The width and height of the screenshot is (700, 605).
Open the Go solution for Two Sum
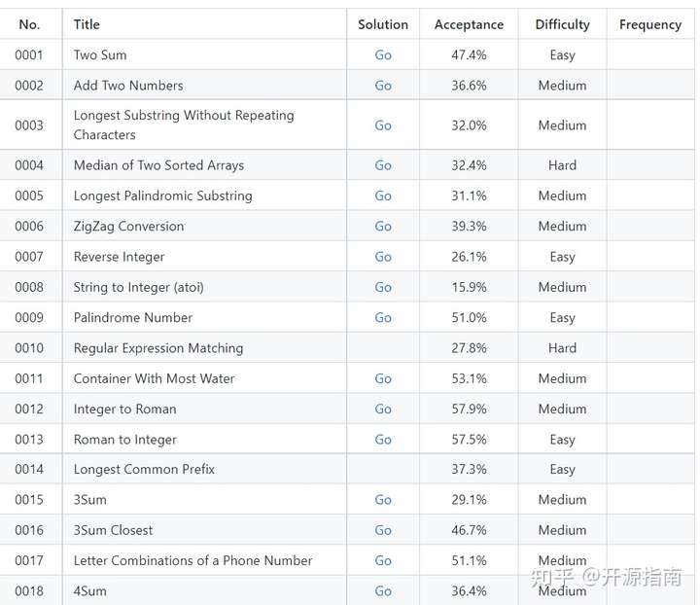(383, 54)
